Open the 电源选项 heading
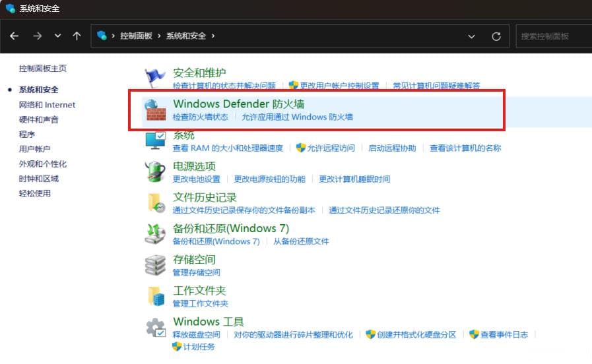Screen dimensions: 592x364 [194, 166]
